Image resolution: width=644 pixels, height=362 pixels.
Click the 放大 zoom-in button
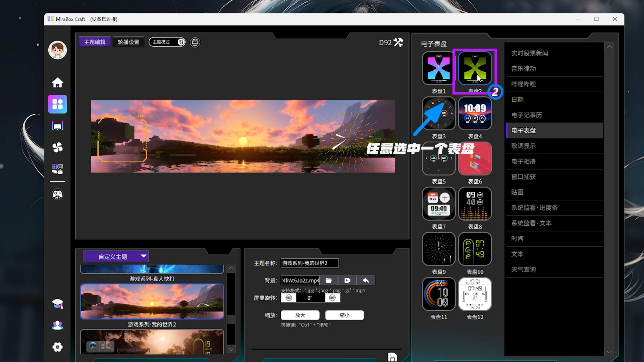[300, 315]
